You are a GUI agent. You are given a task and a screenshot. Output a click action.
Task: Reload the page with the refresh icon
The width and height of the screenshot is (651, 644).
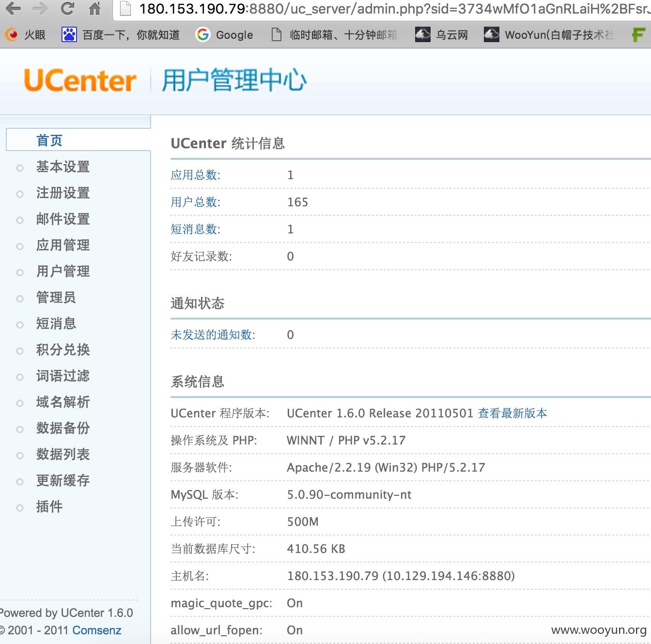[x=67, y=8]
